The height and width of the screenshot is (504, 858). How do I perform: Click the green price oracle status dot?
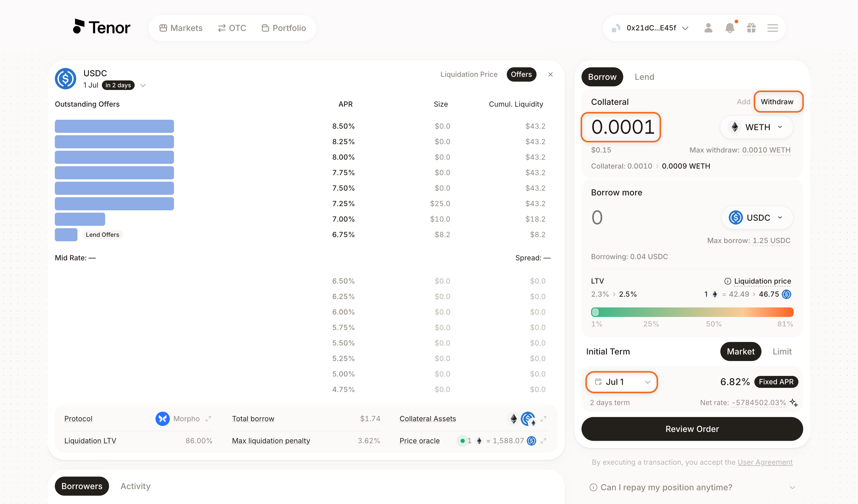coord(462,441)
